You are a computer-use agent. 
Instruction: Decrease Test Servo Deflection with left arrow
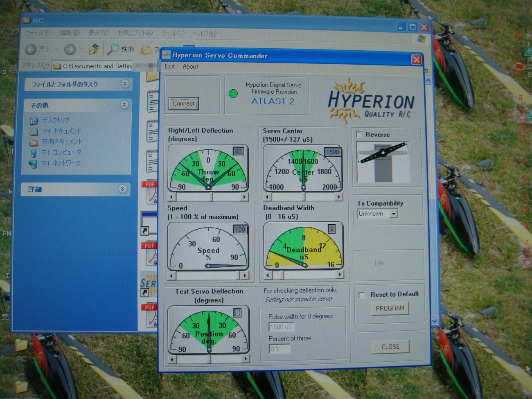[173, 360]
